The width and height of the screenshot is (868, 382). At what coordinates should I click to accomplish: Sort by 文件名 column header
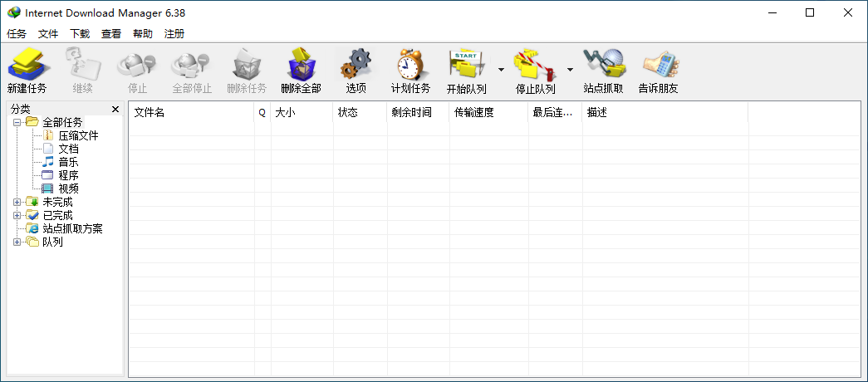192,112
